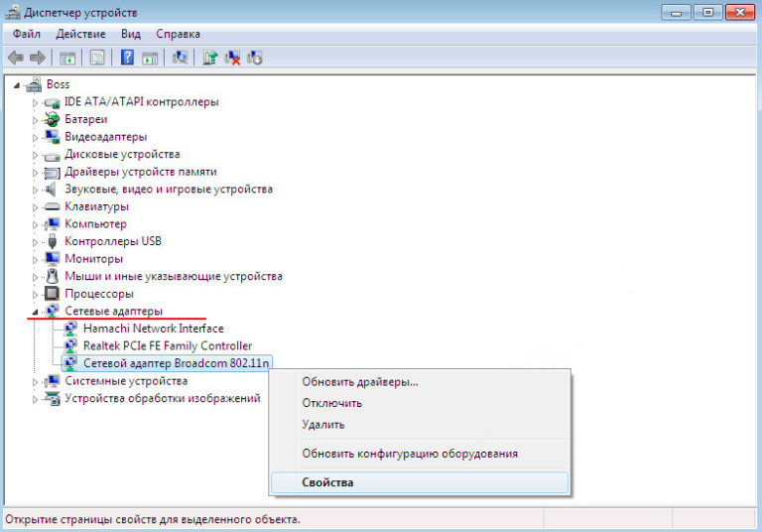This screenshot has height=532, width=762.
Task: Expand the Компьютер node arrow
Action: [35, 225]
